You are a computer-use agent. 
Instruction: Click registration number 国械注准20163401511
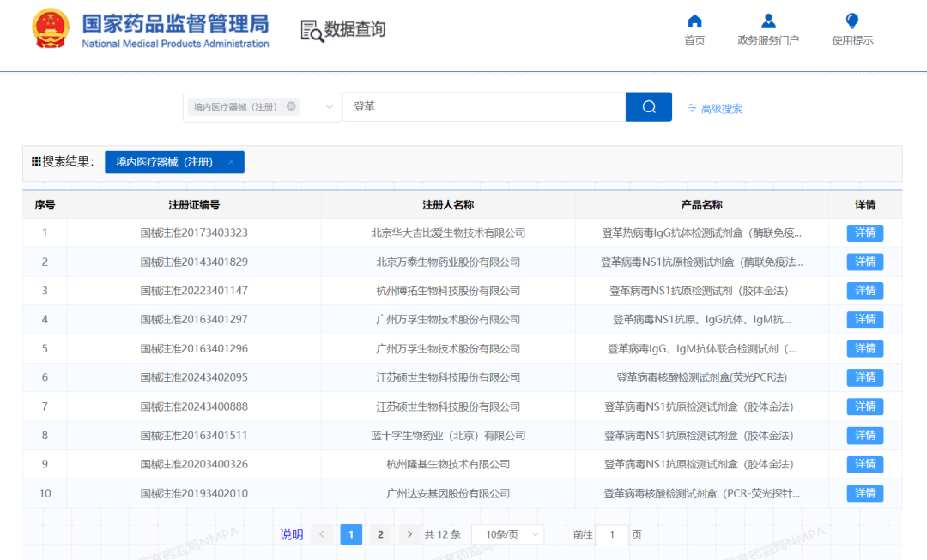(x=194, y=436)
